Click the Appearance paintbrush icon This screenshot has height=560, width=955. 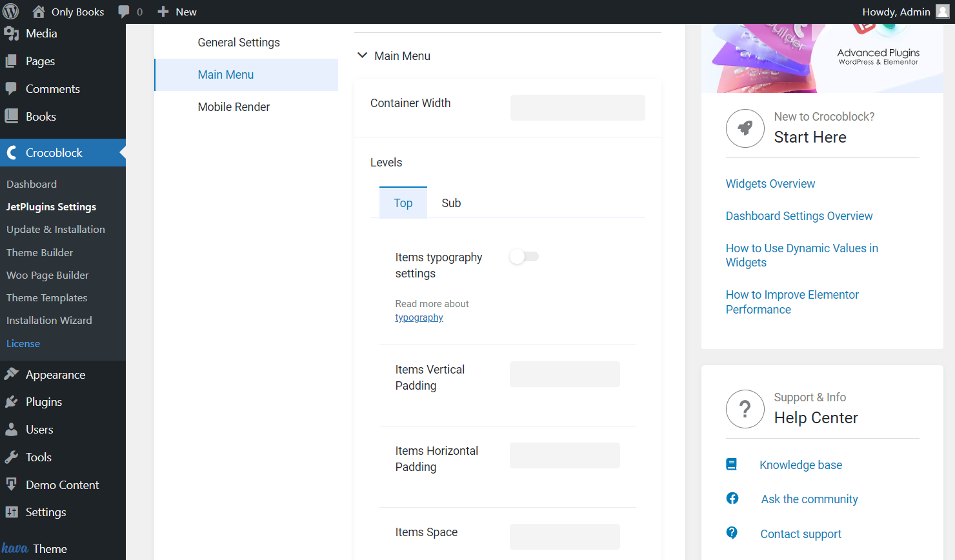(x=12, y=374)
